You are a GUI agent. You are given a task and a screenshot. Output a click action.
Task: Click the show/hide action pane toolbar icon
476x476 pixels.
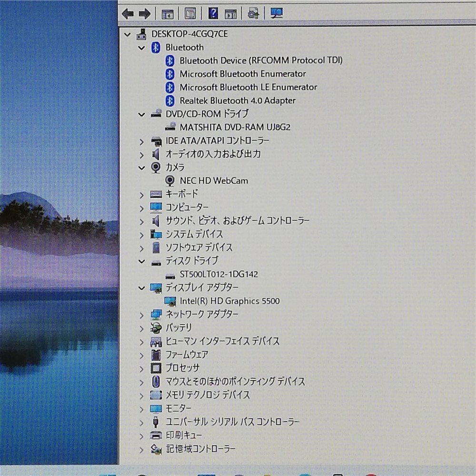click(230, 14)
